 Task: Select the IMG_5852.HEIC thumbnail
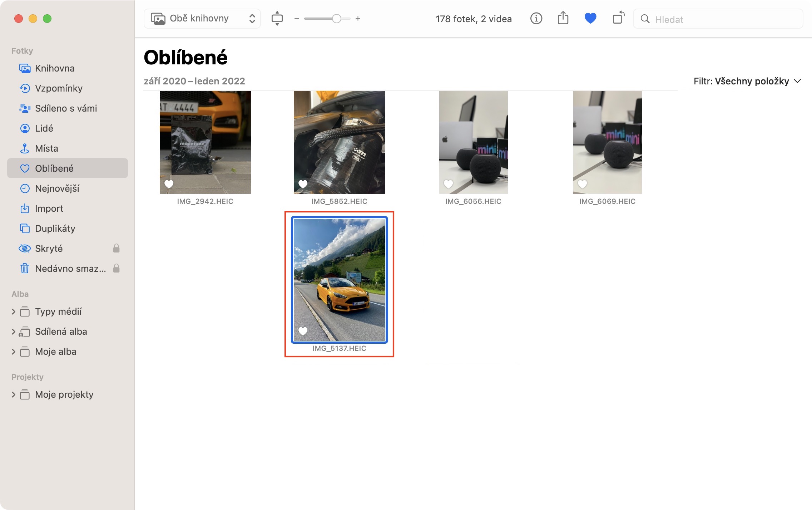tap(339, 142)
